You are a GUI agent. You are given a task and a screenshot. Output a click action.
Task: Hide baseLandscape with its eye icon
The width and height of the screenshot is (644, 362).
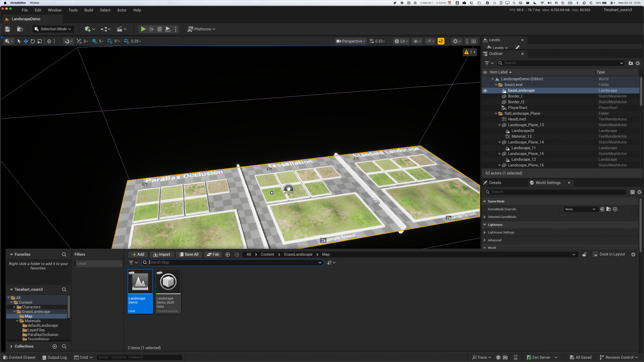[485, 91]
